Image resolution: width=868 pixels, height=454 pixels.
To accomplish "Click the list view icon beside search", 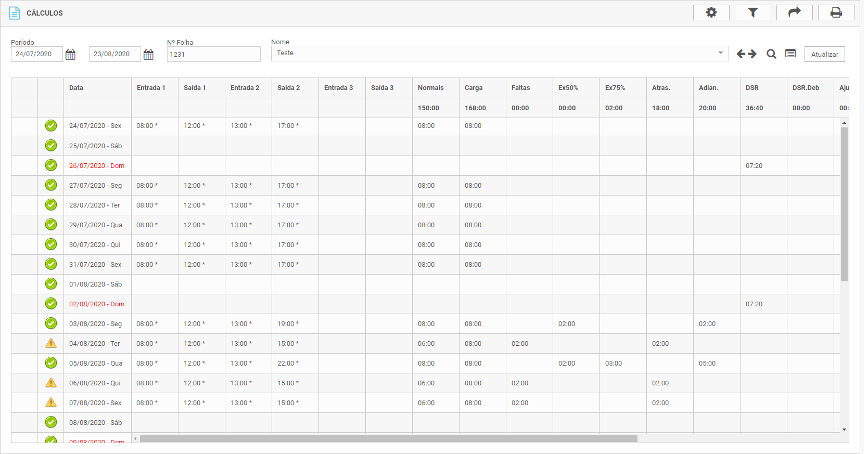I will (x=790, y=54).
